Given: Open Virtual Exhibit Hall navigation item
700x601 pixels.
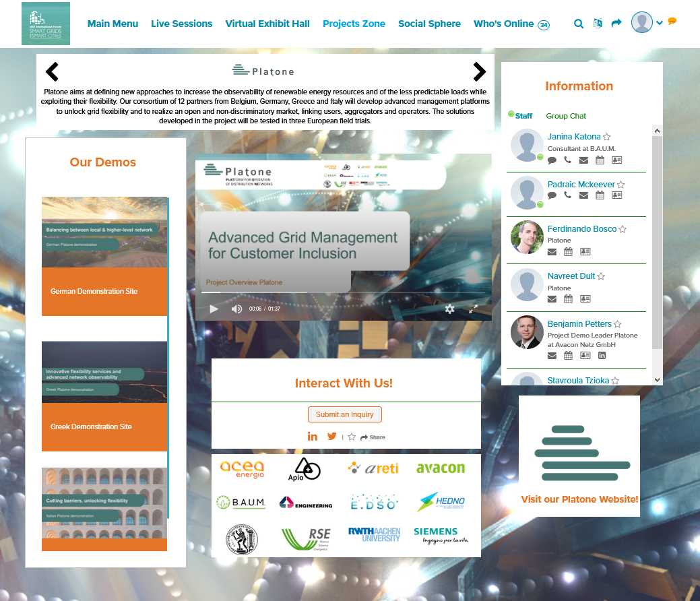Looking at the screenshot, I should (267, 24).
